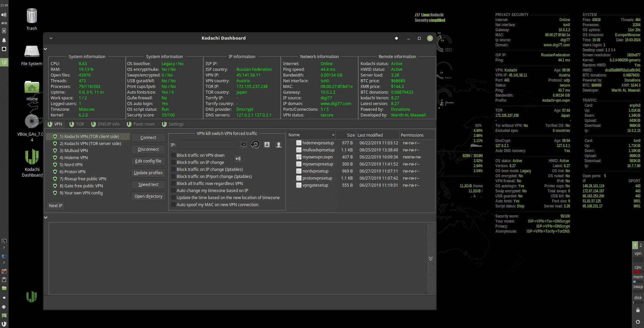Click the log area vertical scrollbar
644x328 pixels.
[431, 259]
